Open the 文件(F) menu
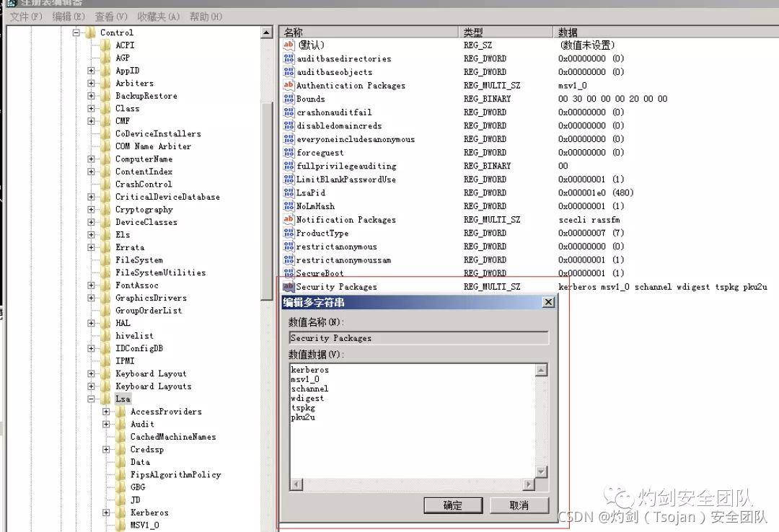Screen dimensions: 779x532 point(27,17)
